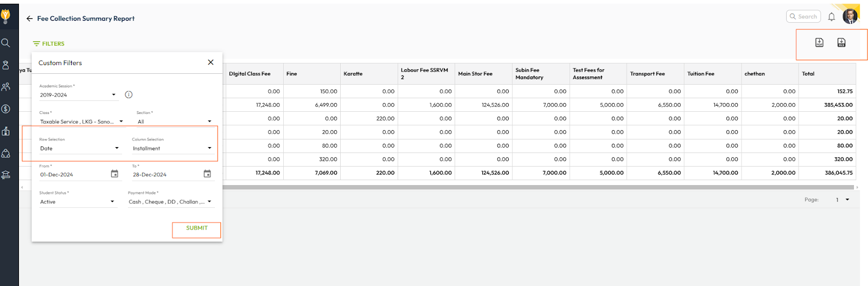Viewport: 868px width, 286px height.
Task: Close the Custom Filters panel
Action: pyautogui.click(x=210, y=62)
